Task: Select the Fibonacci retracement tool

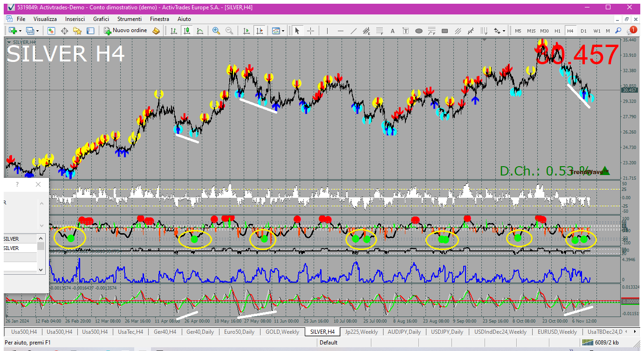Action: click(x=380, y=31)
